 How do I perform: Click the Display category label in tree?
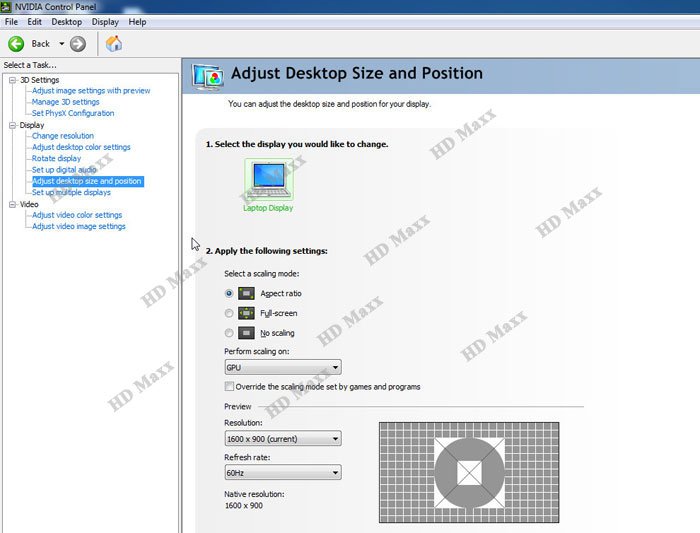(x=32, y=125)
